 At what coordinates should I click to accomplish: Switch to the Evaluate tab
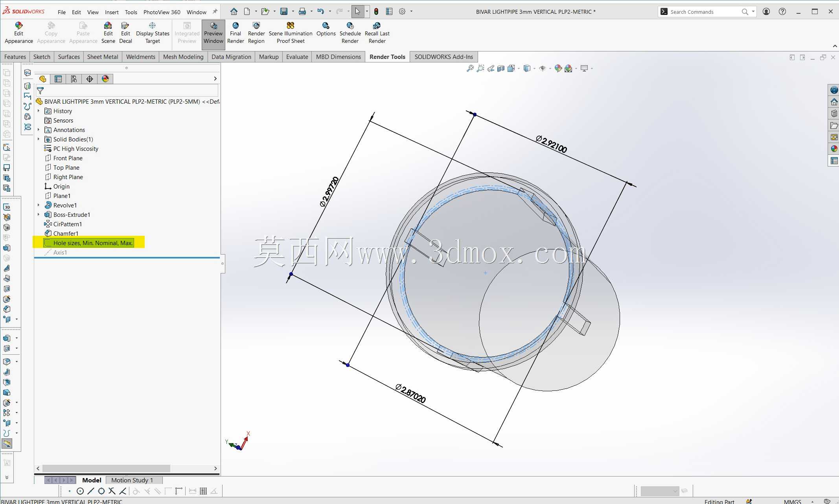click(x=297, y=57)
